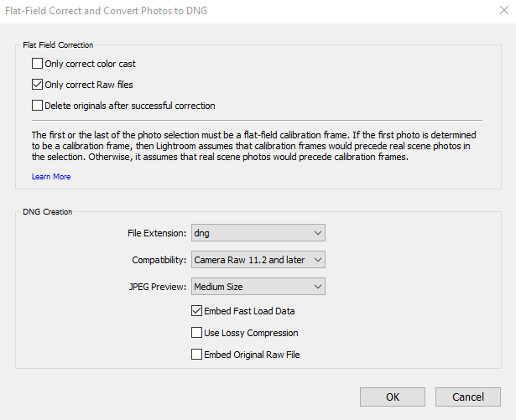Enable Only correct color cast checkbox
Image resolution: width=516 pixels, height=420 pixels.
[37, 63]
